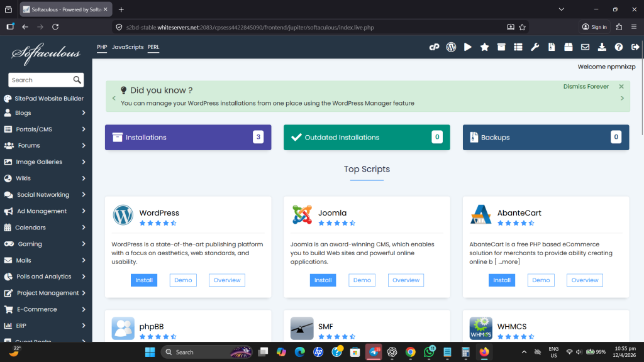The width and height of the screenshot is (644, 362).
Task: Install AbanteCart
Action: (x=501, y=280)
